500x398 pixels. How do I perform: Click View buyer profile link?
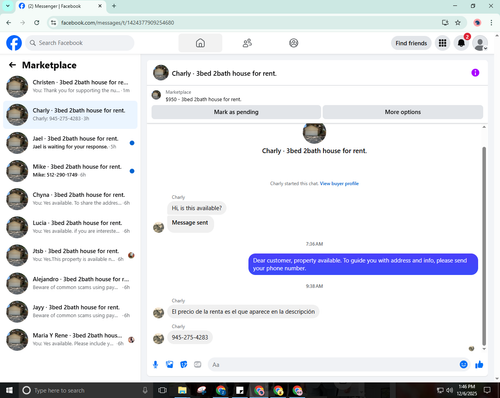(x=339, y=183)
